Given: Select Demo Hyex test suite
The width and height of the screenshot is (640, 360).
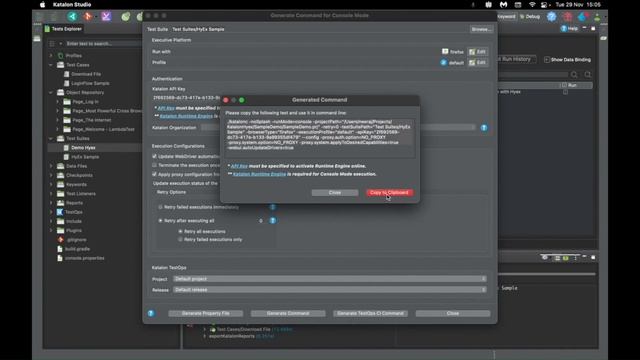Looking at the screenshot, I should (x=83, y=148).
